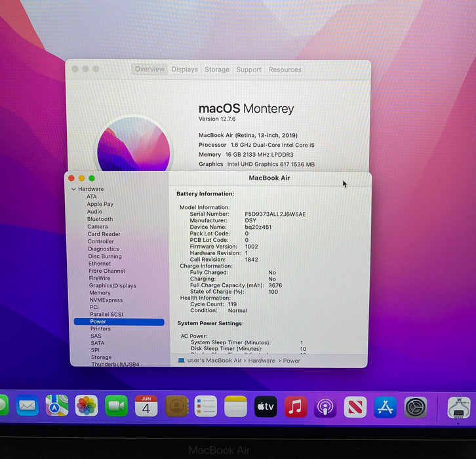Launch Apple TV from the Dock
This screenshot has height=459, width=476.
pos(266,407)
